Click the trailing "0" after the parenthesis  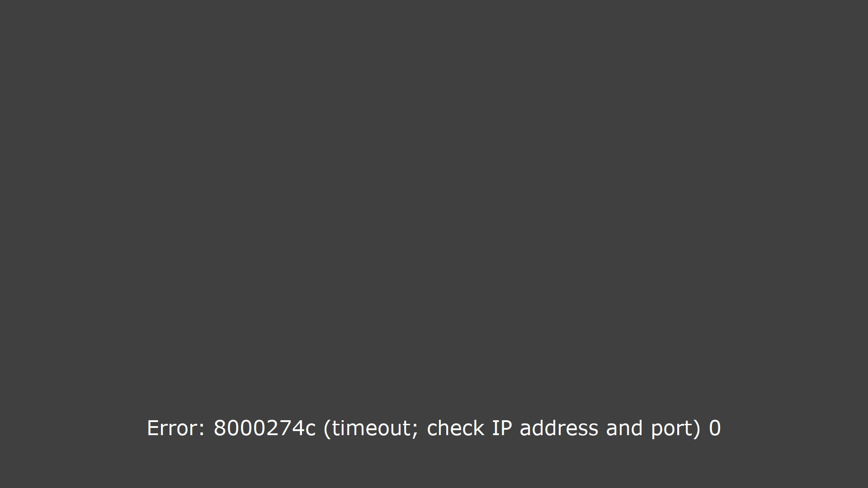click(715, 428)
